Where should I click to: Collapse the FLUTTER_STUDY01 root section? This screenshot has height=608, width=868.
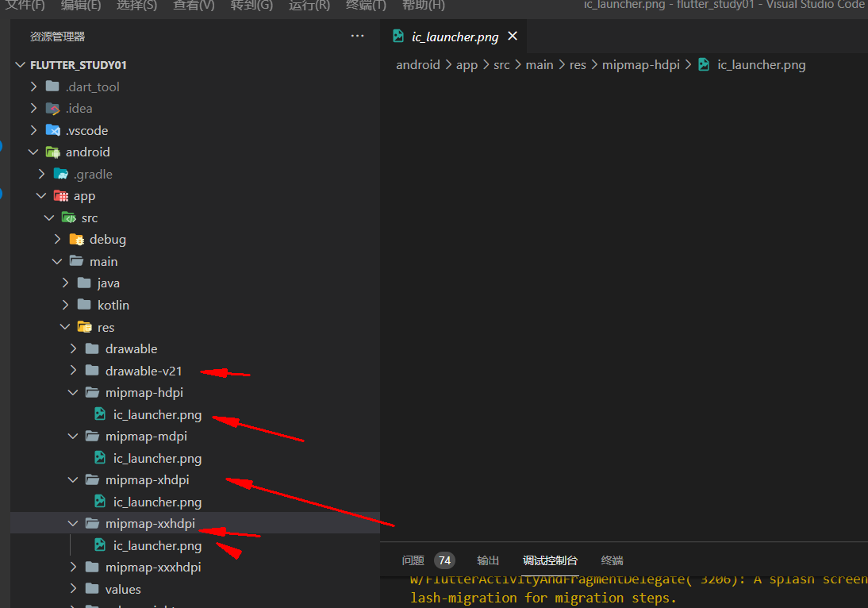click(x=21, y=65)
